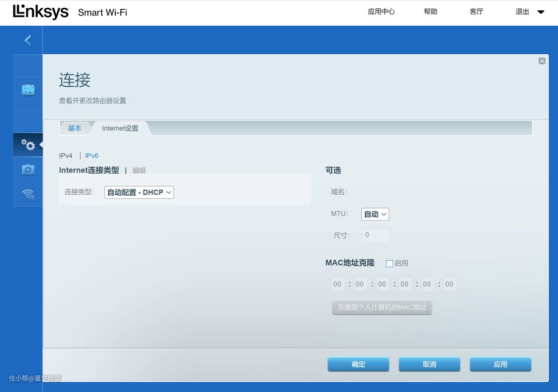
Task: Open 应用中心 in the top menu
Action: pos(381,12)
